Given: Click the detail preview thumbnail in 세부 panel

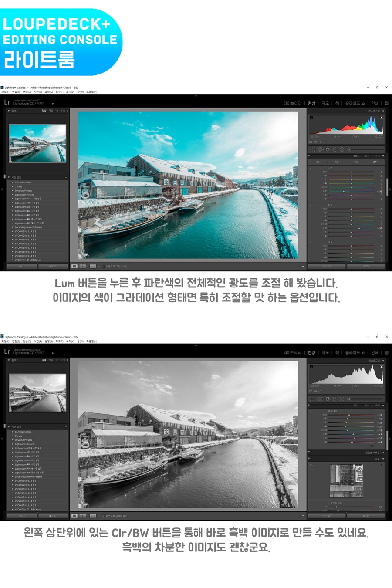Looking at the screenshot, I should 346,481.
